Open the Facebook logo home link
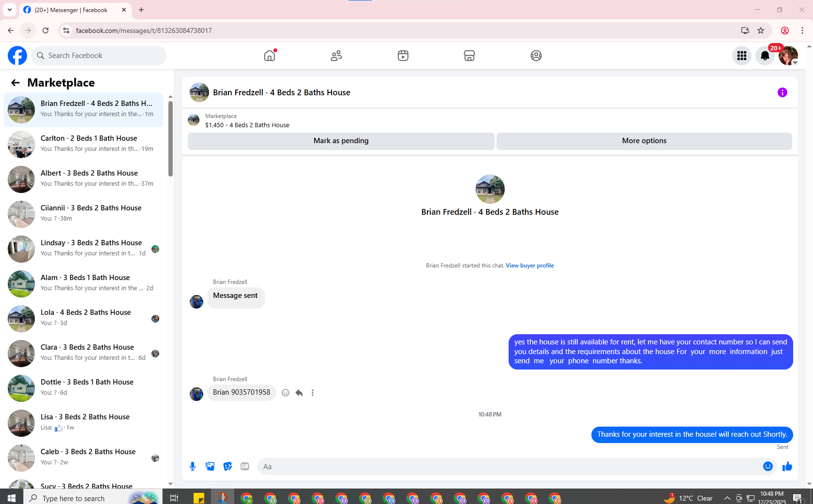 pyautogui.click(x=17, y=56)
